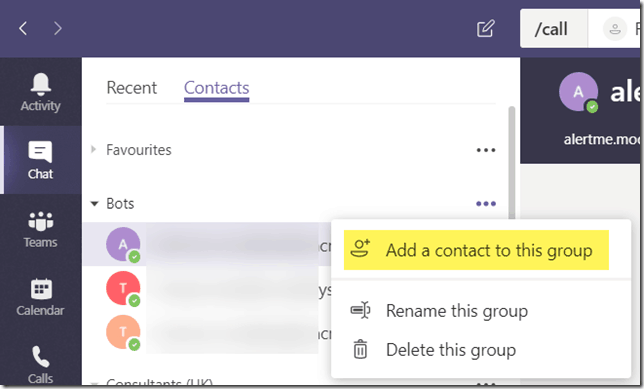Switch to the Contacts tab

216,88
